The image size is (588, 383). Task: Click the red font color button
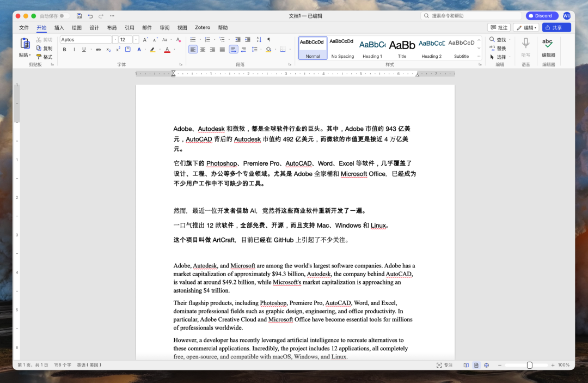coord(167,50)
